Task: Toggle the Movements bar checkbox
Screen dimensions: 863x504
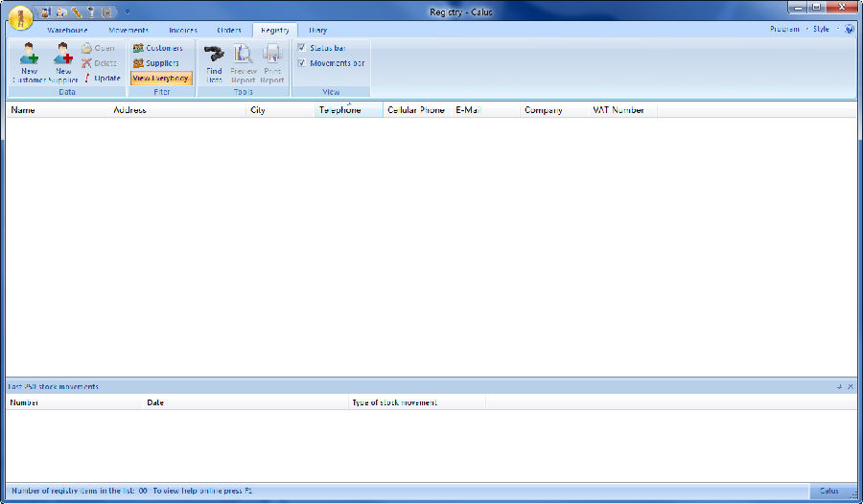Action: pos(302,63)
